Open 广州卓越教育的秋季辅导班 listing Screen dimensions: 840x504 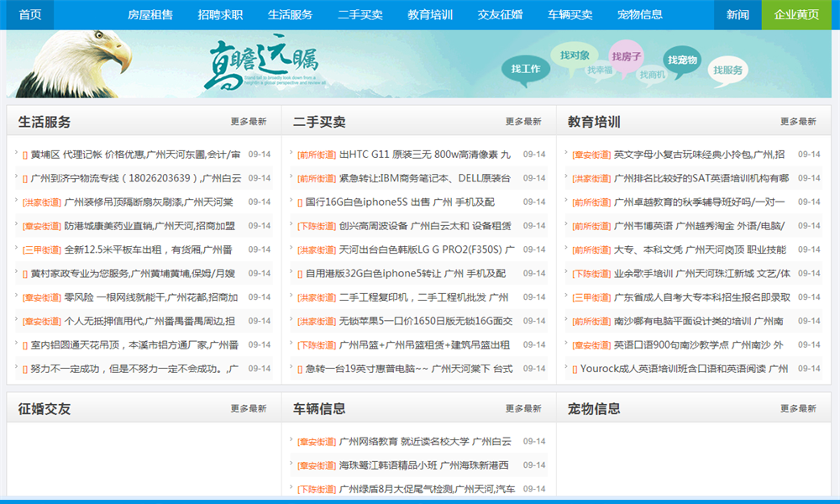699,202
